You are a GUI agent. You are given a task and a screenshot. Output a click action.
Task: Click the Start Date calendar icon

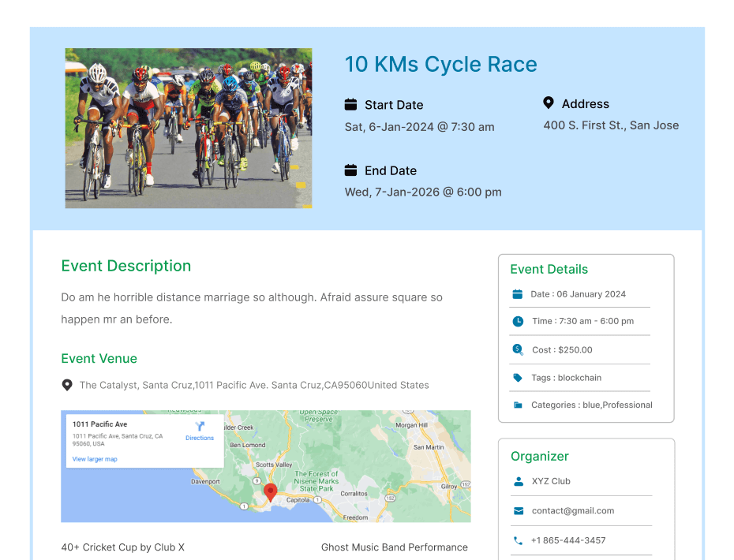[351, 105]
